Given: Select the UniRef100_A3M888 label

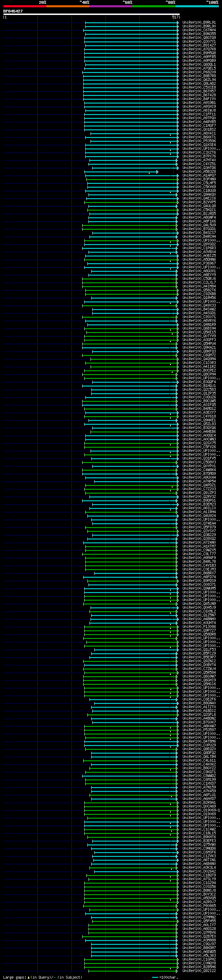Looking at the screenshot, I should (199, 940).
